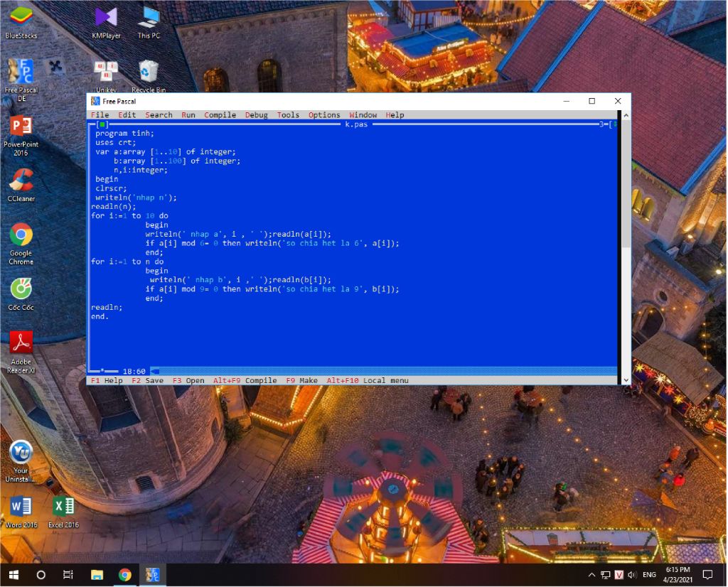
Task: Close k.pas editor with green box
Action: (102, 124)
